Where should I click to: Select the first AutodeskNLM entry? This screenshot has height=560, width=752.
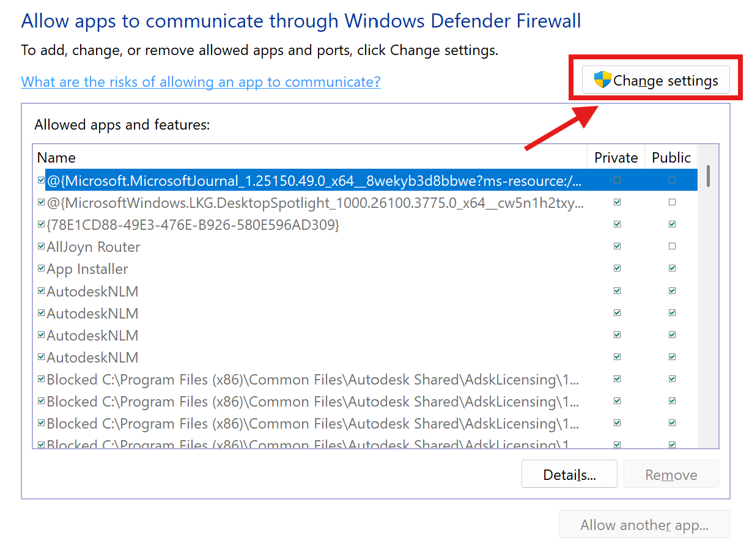92,291
